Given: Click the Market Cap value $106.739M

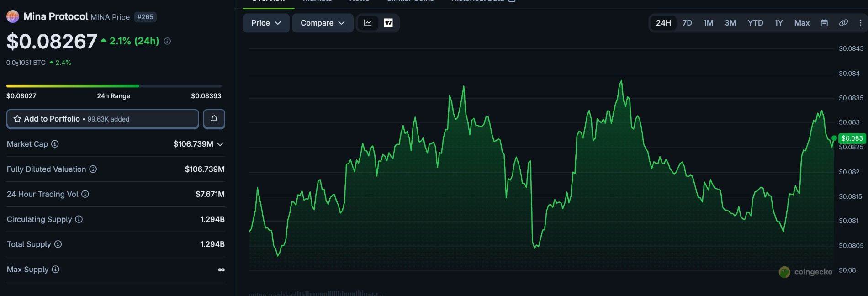Looking at the screenshot, I should pos(193,144).
